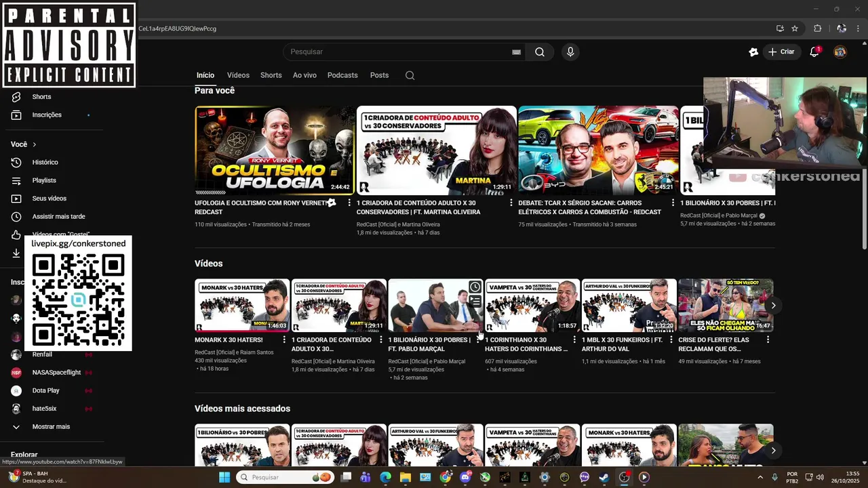Click the magnifier search button
This screenshot has width=868, height=488.
[x=540, y=52]
